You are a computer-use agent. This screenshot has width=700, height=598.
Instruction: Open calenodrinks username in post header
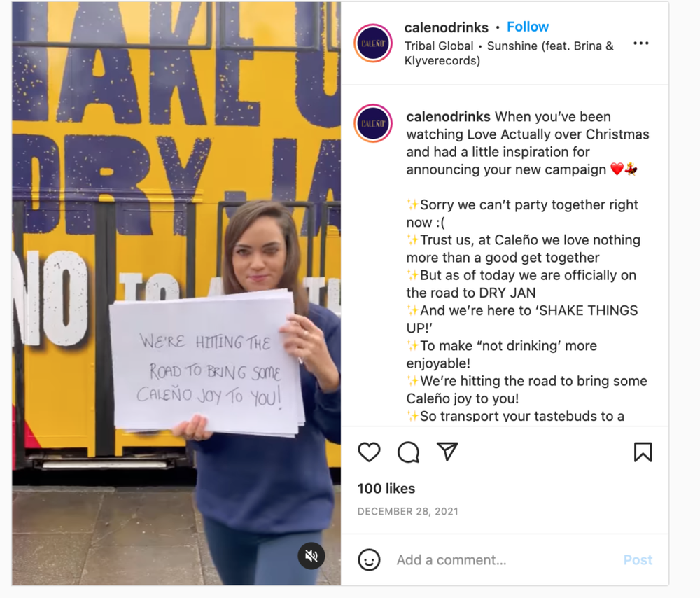pos(447,28)
